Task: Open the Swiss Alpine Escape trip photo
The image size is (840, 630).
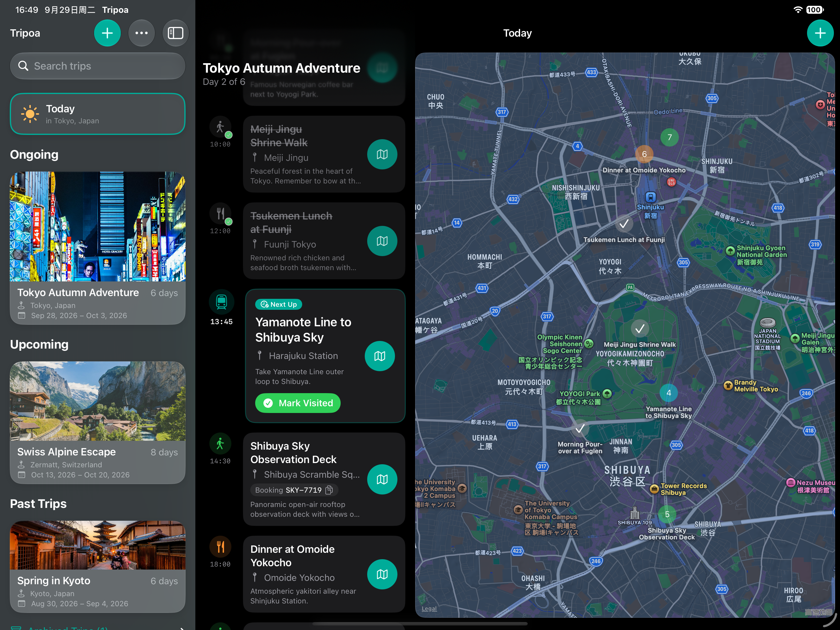Action: 98,401
